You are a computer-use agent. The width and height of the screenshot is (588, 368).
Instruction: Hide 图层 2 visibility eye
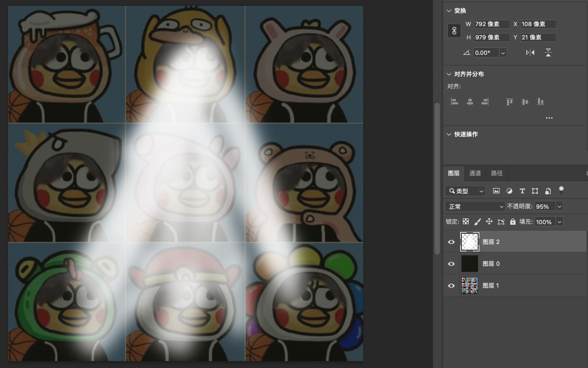(451, 242)
